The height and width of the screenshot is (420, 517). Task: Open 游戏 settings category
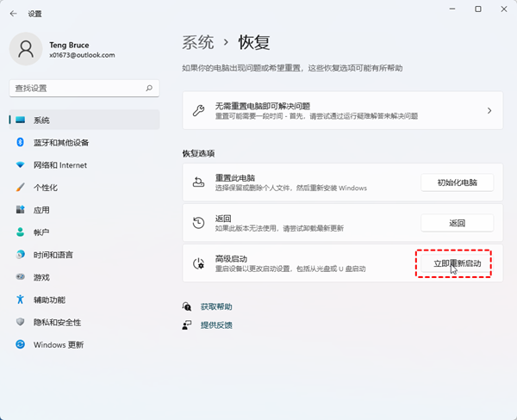(84, 277)
